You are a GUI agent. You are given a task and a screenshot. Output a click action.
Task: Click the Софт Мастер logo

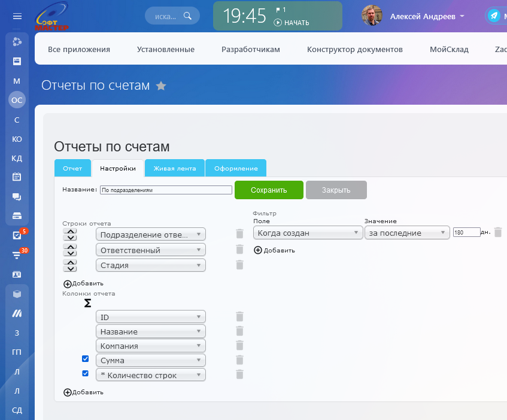[51, 17]
